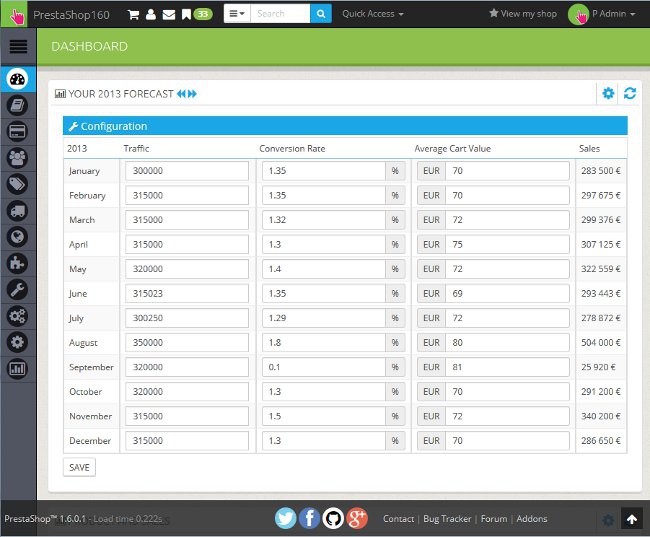Open the Administration cog sidebar icon
650x537 pixels.
pyautogui.click(x=17, y=342)
